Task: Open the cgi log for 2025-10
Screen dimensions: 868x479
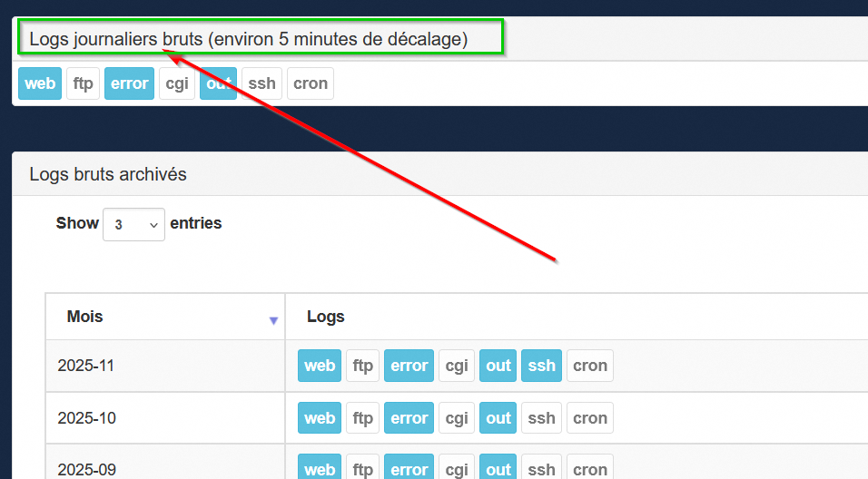Action: [456, 418]
